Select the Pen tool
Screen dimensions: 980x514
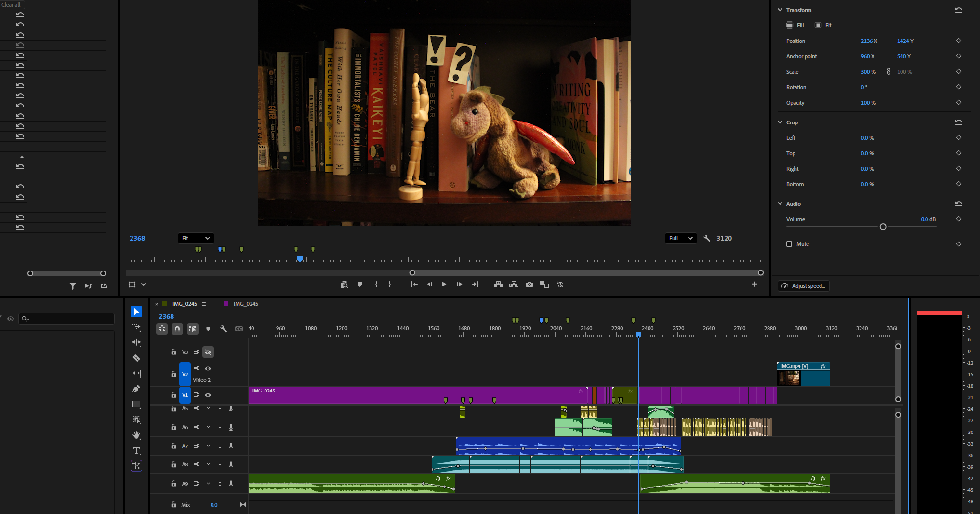pos(136,389)
